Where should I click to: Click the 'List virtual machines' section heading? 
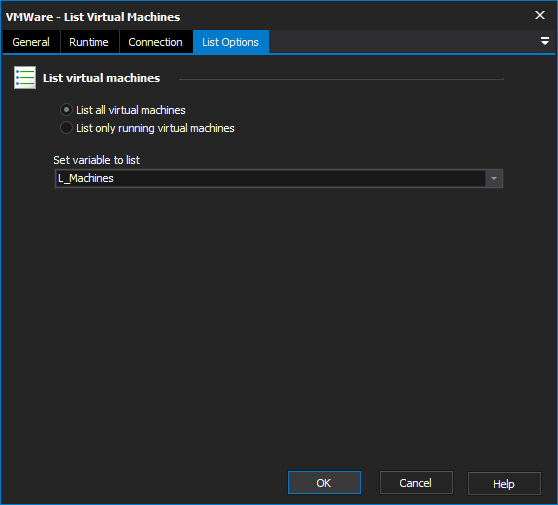pos(101,78)
